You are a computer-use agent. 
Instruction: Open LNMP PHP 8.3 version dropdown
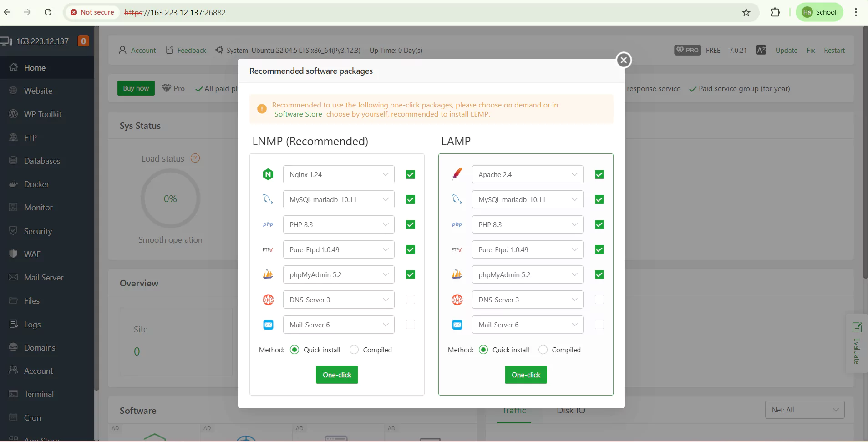(x=339, y=224)
